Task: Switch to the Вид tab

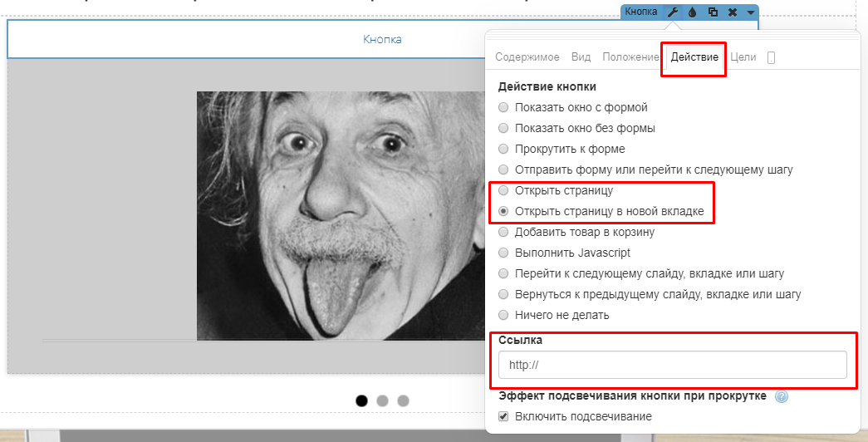Action: coord(581,57)
